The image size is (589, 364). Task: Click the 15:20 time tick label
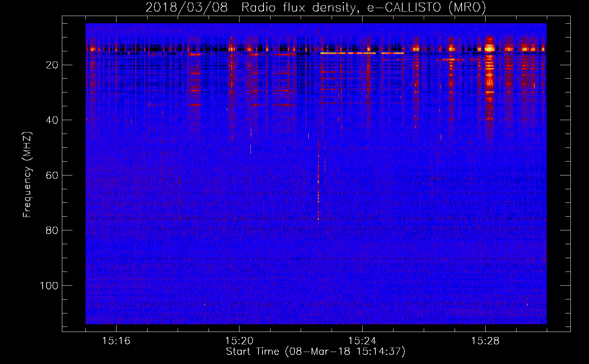pos(239,341)
